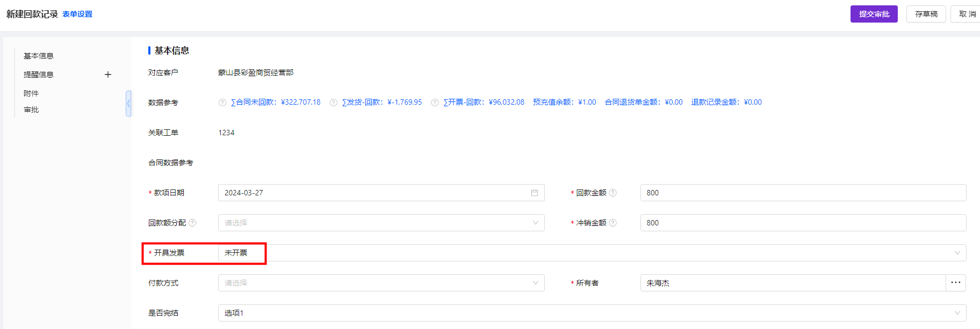Viewport: 980px width, 329px height.
Task: Click the 提交审批 button
Action: click(874, 14)
